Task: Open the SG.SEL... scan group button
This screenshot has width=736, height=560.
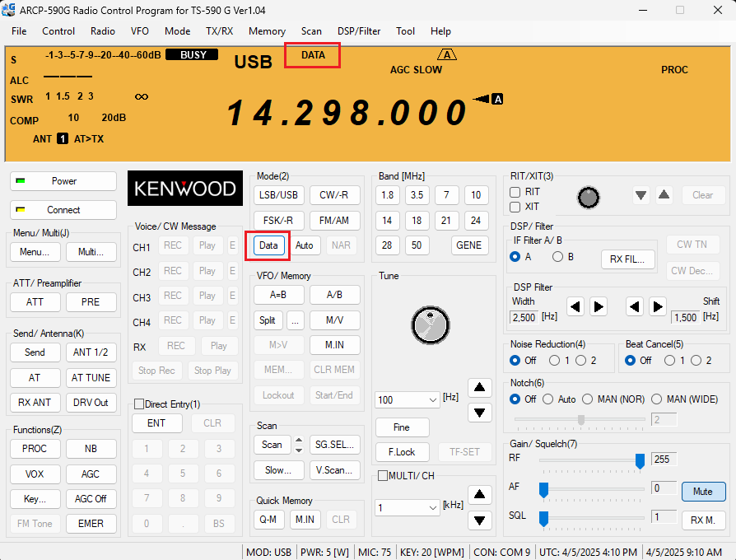Action: coord(335,445)
